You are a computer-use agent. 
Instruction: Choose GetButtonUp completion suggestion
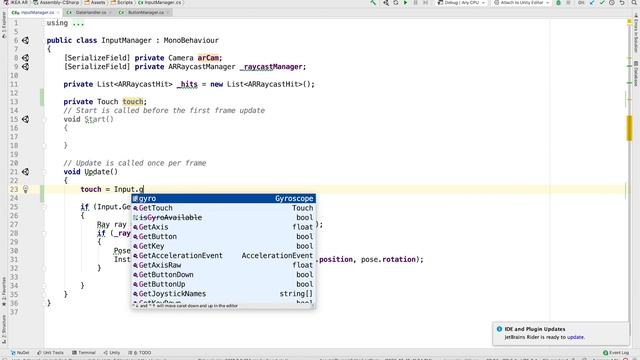(x=223, y=284)
